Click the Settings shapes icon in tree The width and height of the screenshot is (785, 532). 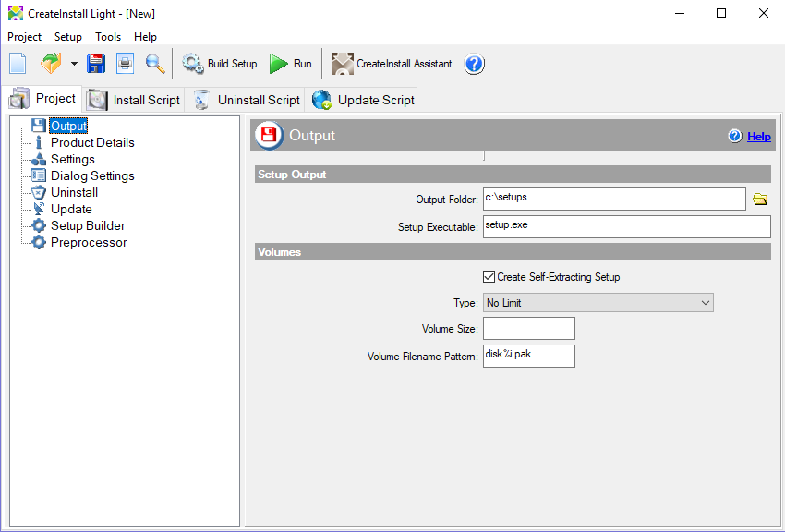click(x=39, y=159)
